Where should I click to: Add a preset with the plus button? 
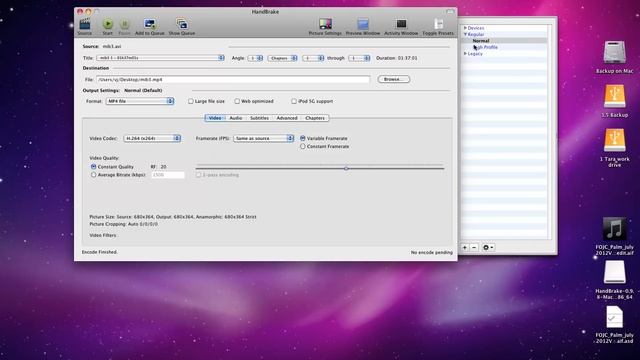pos(465,247)
